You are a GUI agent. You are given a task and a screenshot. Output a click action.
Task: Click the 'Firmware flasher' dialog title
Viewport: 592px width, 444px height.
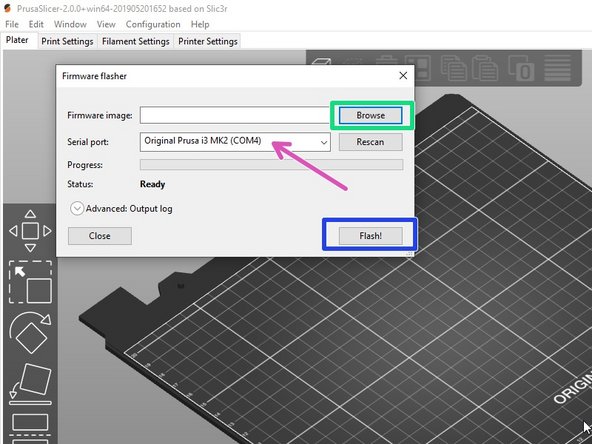(x=94, y=76)
